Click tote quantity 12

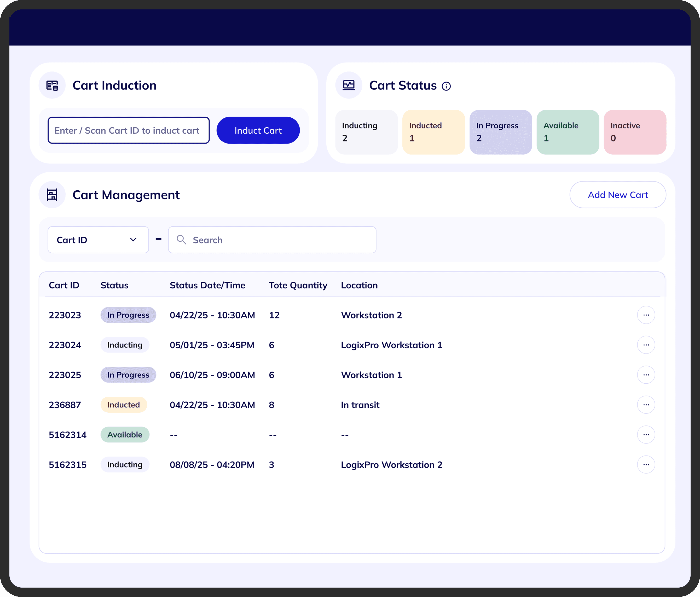(274, 315)
